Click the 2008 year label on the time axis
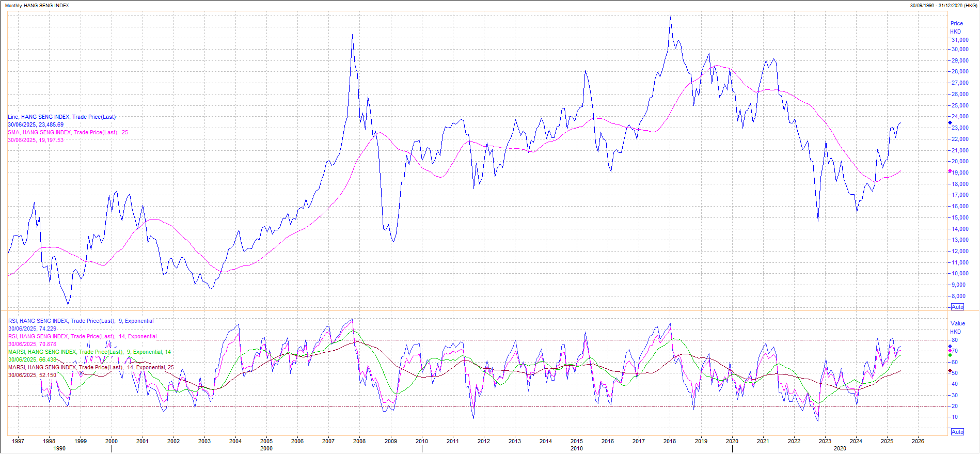The height and width of the screenshot is (454, 980). pos(359,442)
